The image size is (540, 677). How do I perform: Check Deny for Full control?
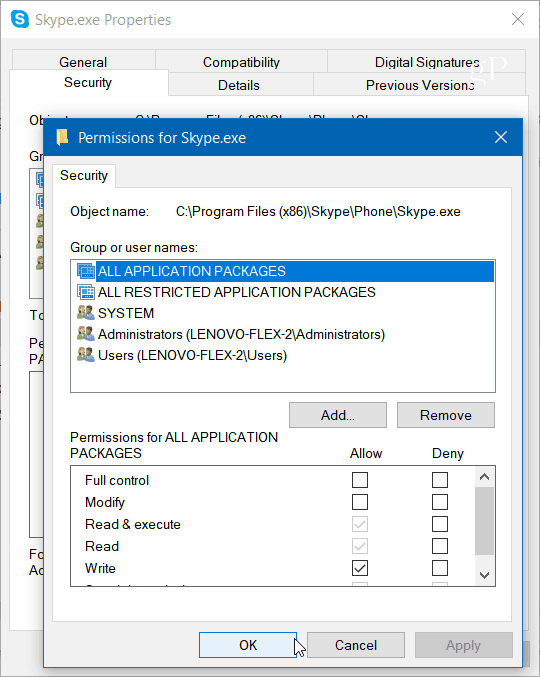coord(440,480)
